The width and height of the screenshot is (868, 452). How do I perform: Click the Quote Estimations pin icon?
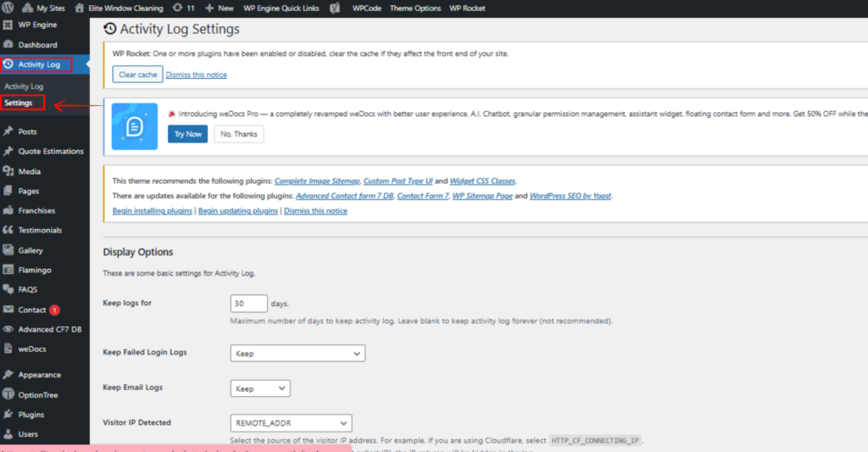pos(8,151)
